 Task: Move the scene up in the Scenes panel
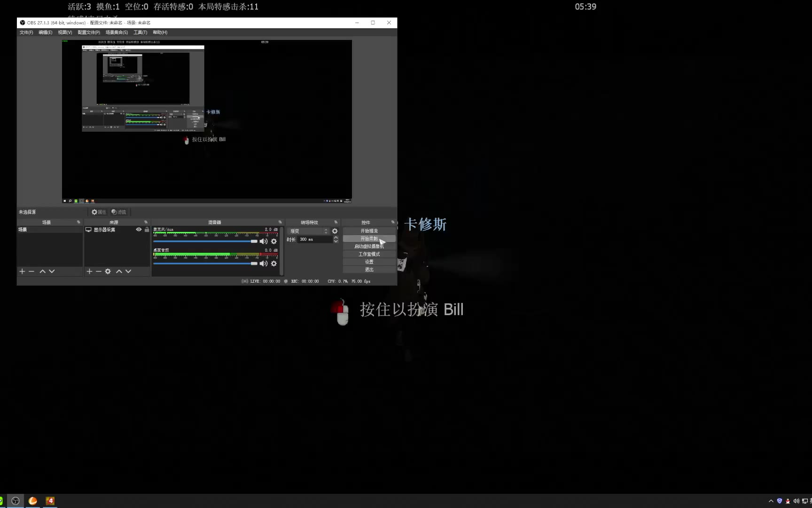click(x=42, y=271)
